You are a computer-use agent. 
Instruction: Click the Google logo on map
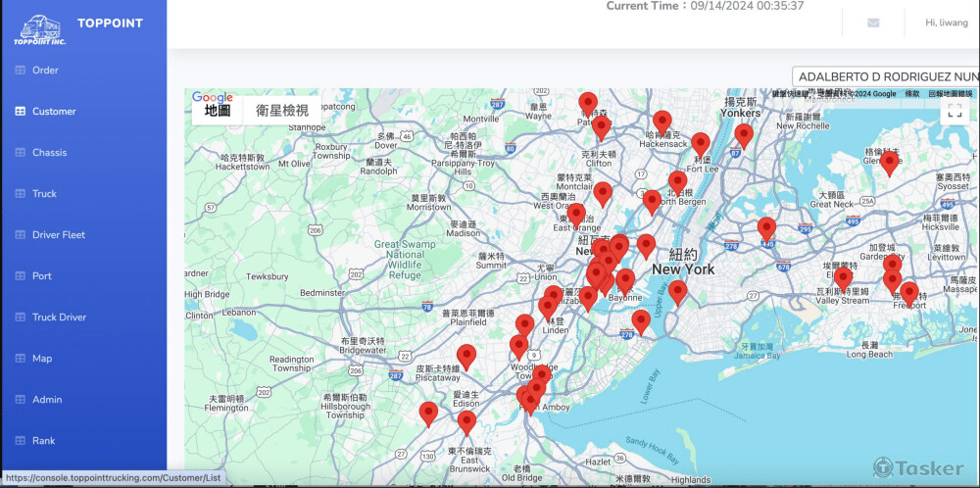click(213, 97)
